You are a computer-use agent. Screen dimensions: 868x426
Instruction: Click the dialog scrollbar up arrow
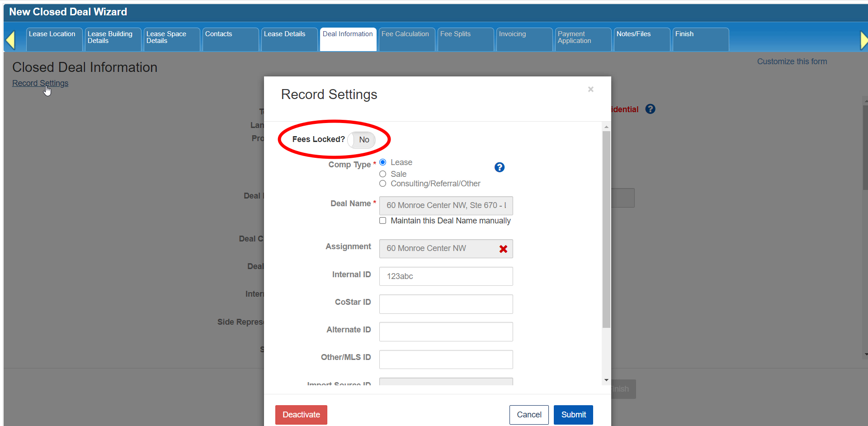606,127
